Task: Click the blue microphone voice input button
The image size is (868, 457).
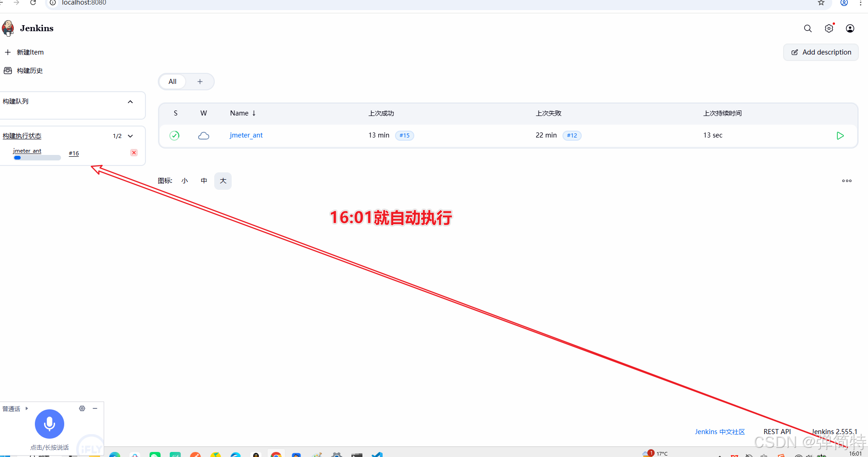Action: point(50,424)
